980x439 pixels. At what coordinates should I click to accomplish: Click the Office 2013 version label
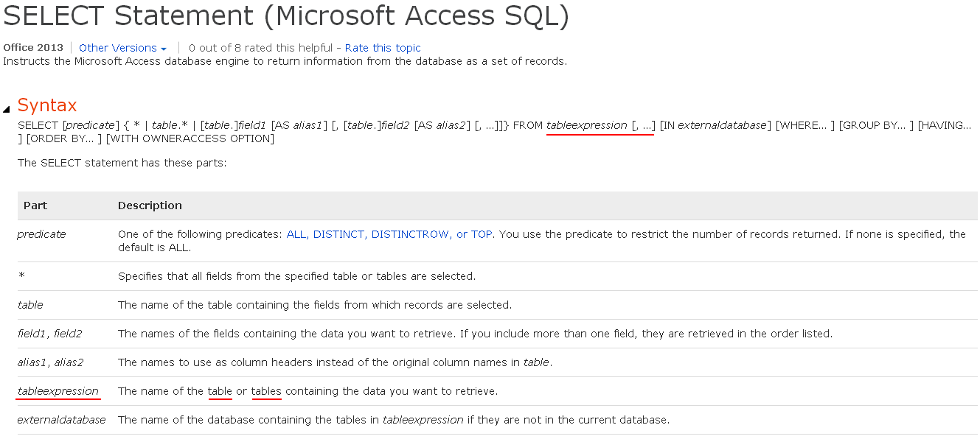[x=33, y=48]
